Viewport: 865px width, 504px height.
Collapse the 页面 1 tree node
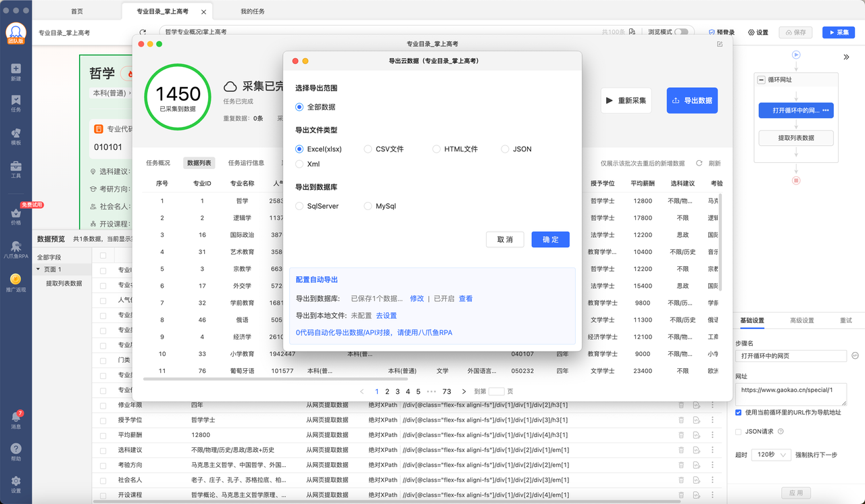(39, 270)
